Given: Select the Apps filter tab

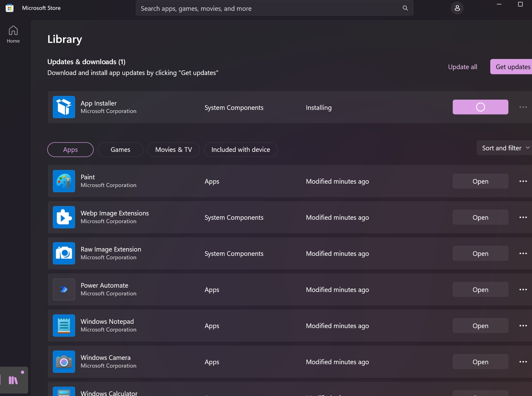Looking at the screenshot, I should [x=70, y=150].
